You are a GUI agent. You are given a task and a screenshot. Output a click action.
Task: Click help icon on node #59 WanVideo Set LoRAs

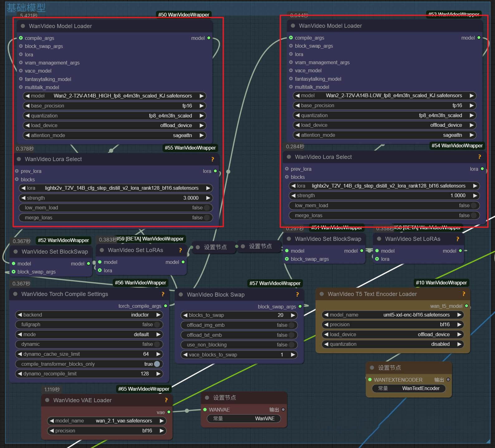click(180, 250)
